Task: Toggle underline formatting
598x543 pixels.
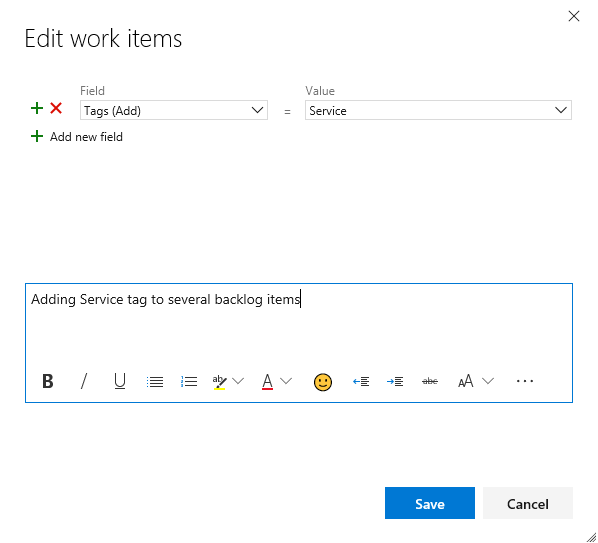Action: click(x=120, y=381)
